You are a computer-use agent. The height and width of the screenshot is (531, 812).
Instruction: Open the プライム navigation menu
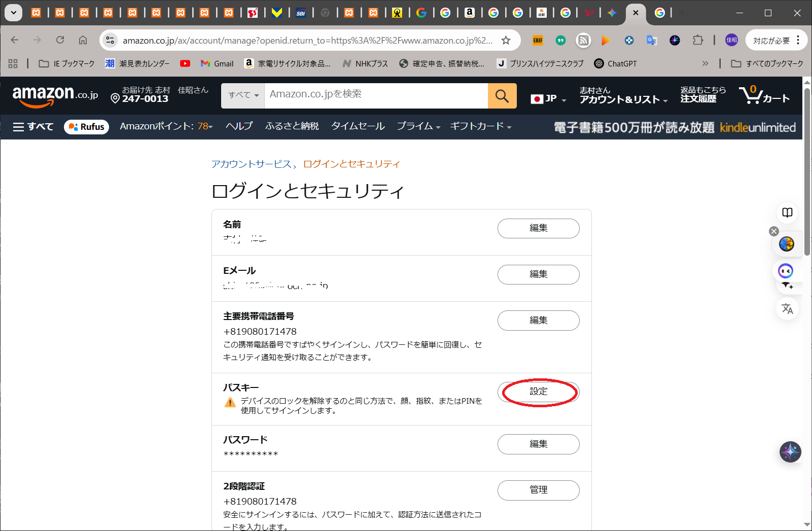click(x=418, y=126)
